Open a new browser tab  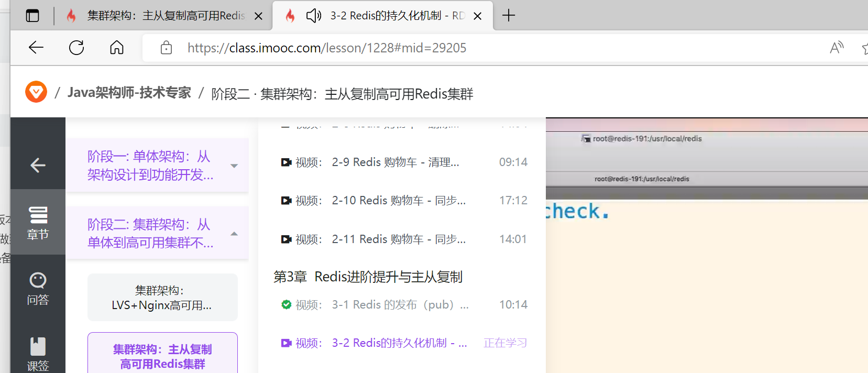pyautogui.click(x=509, y=16)
